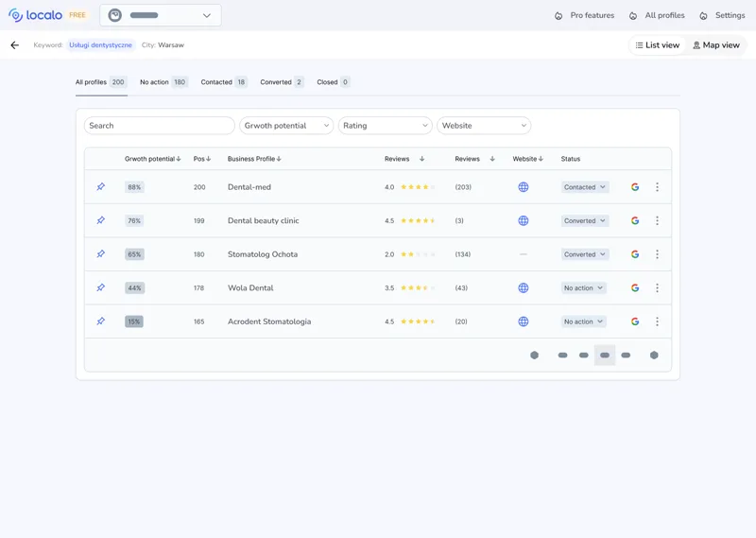Switch to List view

(657, 44)
